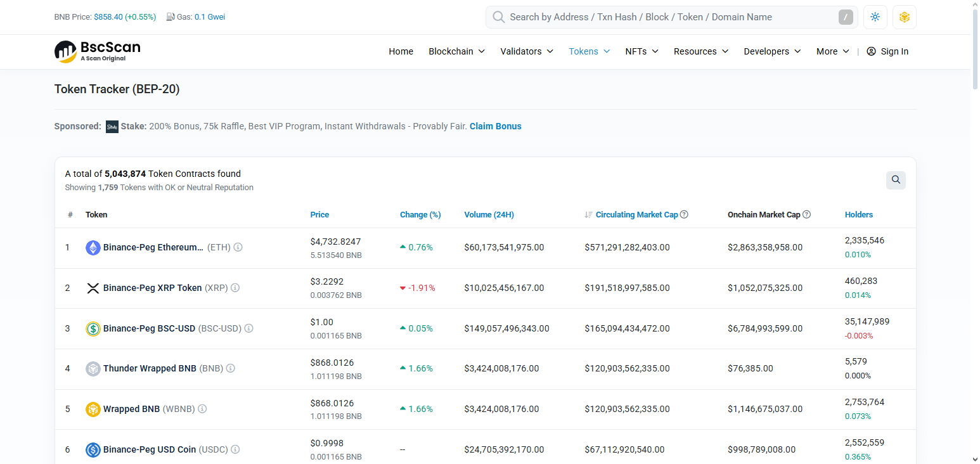The height and width of the screenshot is (464, 980).
Task: Open the Binance-Peg XRP Token page
Action: click(x=152, y=288)
